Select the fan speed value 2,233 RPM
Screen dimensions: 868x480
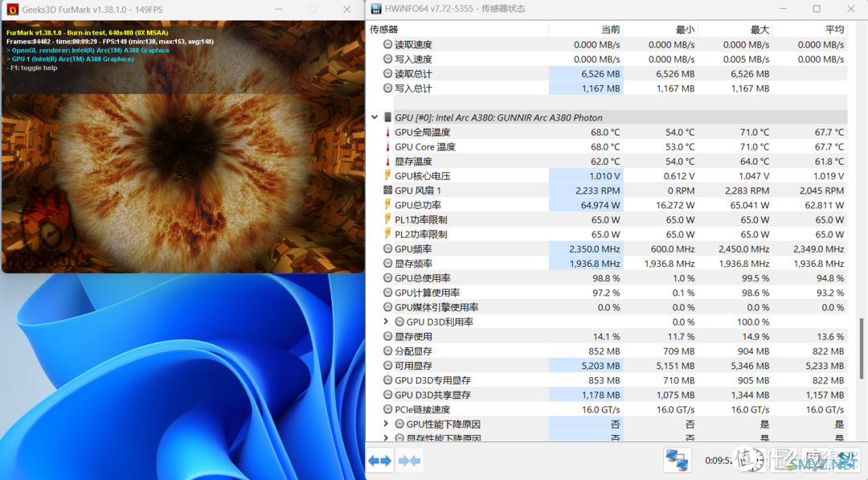tap(598, 191)
